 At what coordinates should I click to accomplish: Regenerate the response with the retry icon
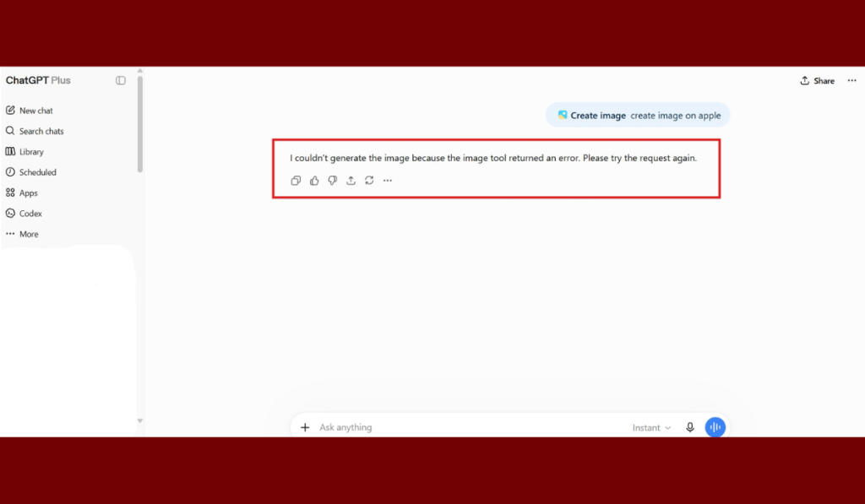[369, 181]
